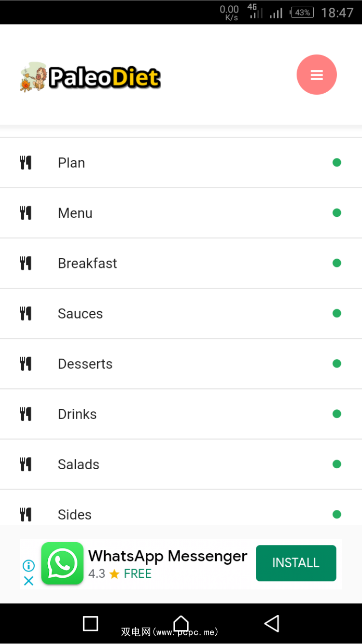Image resolution: width=362 pixels, height=644 pixels.
Task: Select the Salads menu item
Action: tap(79, 464)
